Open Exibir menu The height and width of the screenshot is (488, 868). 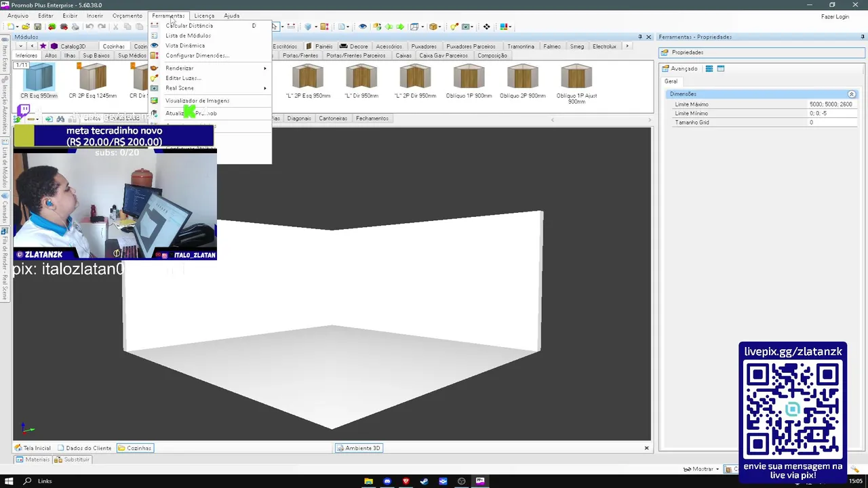(70, 16)
